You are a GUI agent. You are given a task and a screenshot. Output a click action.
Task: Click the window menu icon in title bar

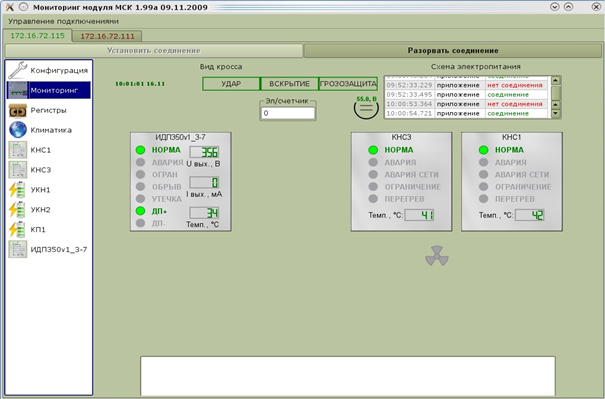click(x=10, y=7)
